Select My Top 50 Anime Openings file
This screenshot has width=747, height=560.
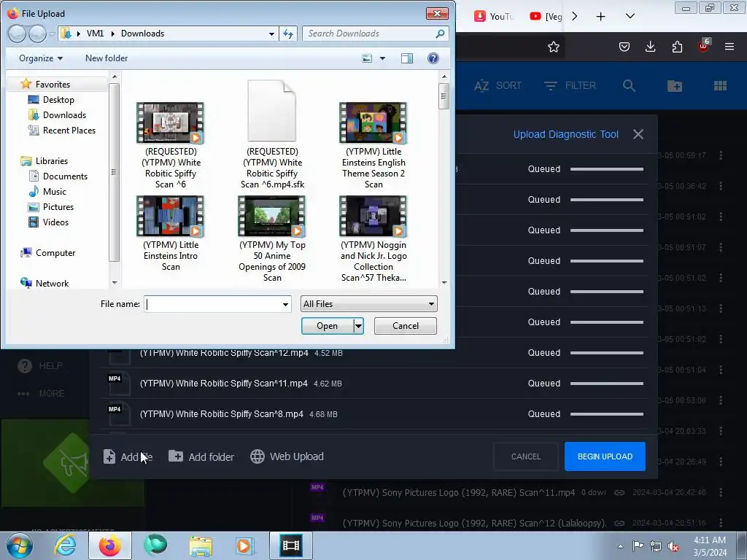click(x=272, y=239)
